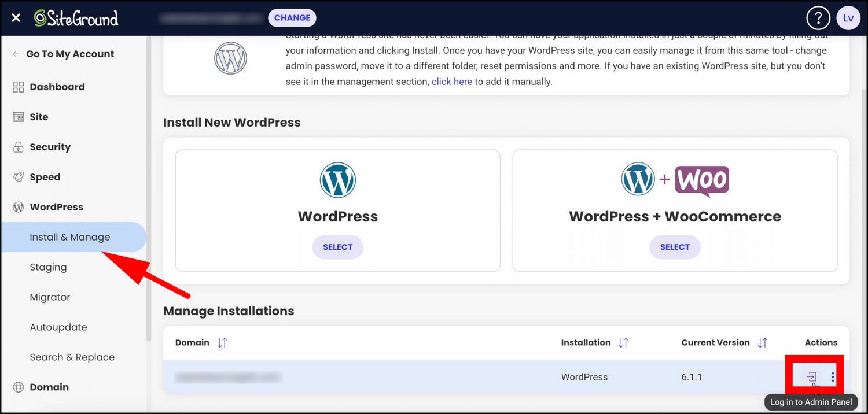The height and width of the screenshot is (414, 868).
Task: Sort installations by Domain column
Action: (222, 343)
